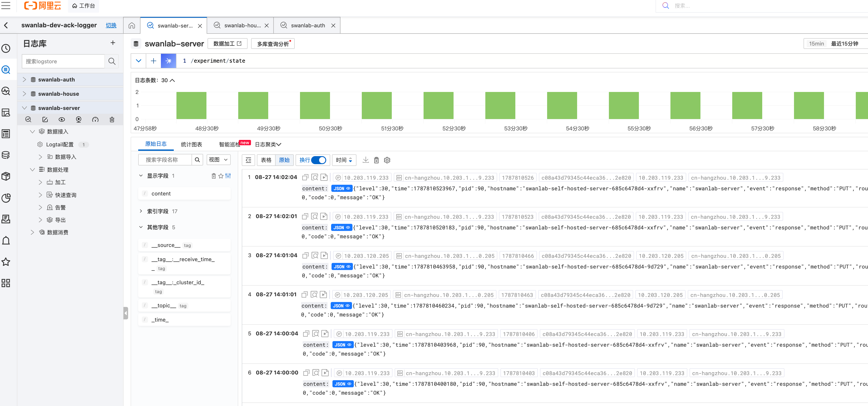Click the delete trash icon under swanlab-server
The width and height of the screenshot is (868, 406).
click(112, 119)
